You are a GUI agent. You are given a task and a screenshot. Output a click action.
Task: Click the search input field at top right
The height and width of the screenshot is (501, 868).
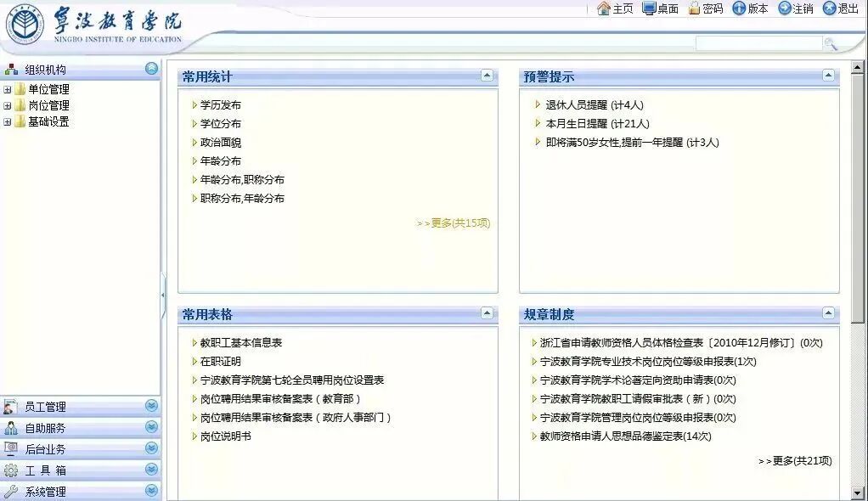756,42
